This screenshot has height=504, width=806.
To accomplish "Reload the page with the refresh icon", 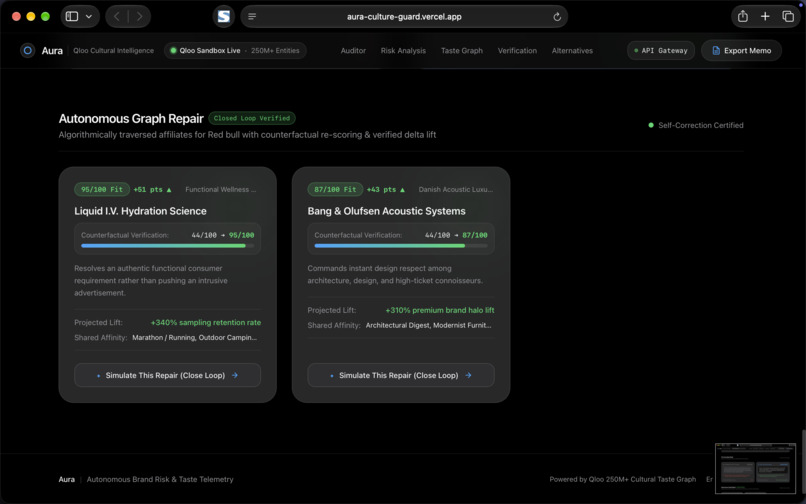I will pyautogui.click(x=557, y=16).
